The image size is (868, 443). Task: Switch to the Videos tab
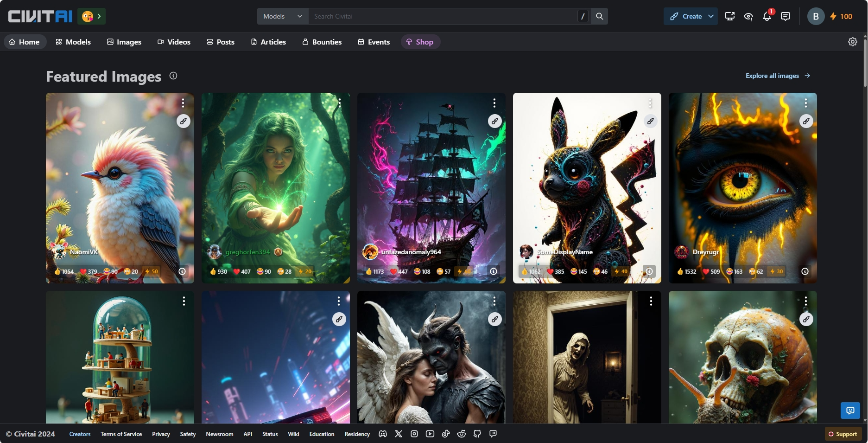174,42
